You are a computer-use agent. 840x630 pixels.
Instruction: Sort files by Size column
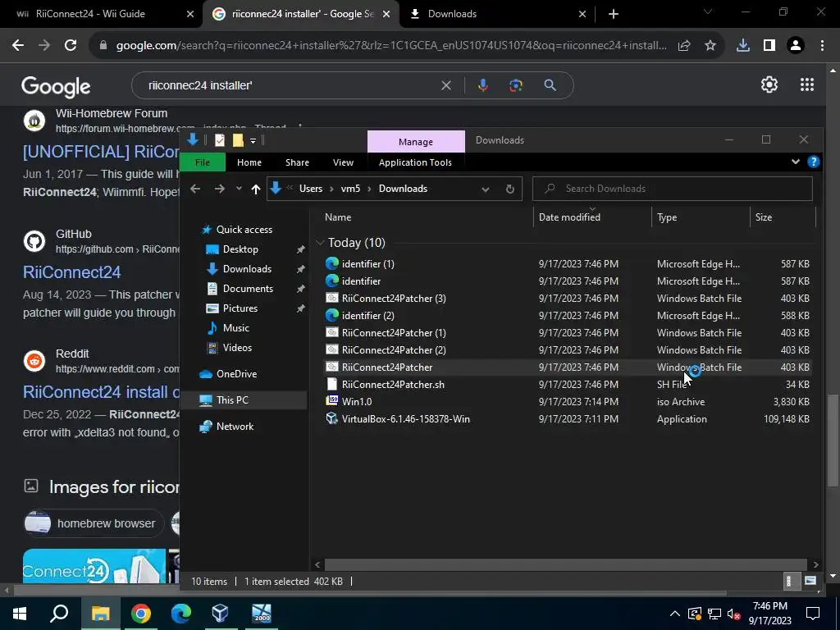pos(764,217)
